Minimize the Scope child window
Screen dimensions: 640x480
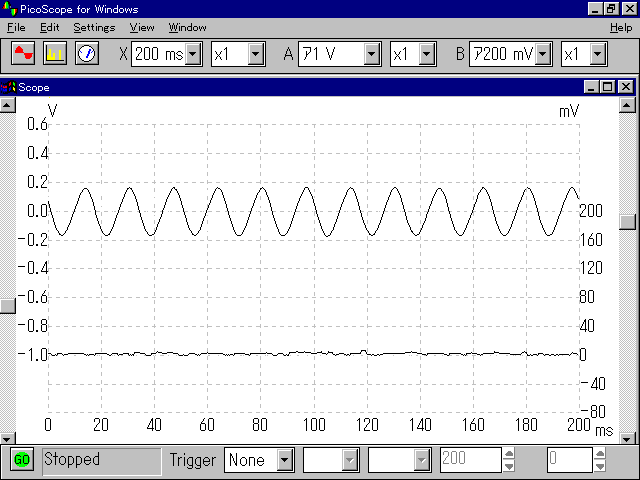(x=591, y=87)
